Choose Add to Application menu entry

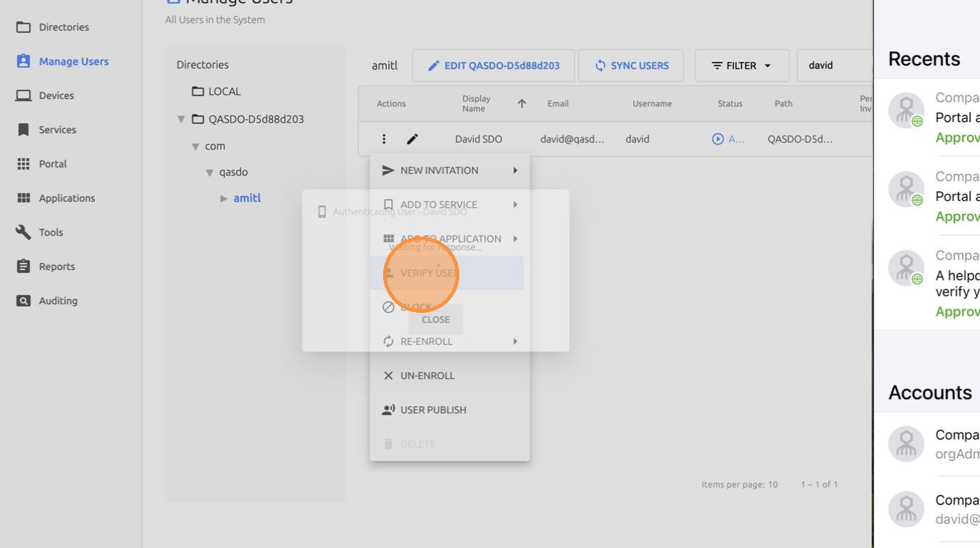pyautogui.click(x=449, y=239)
